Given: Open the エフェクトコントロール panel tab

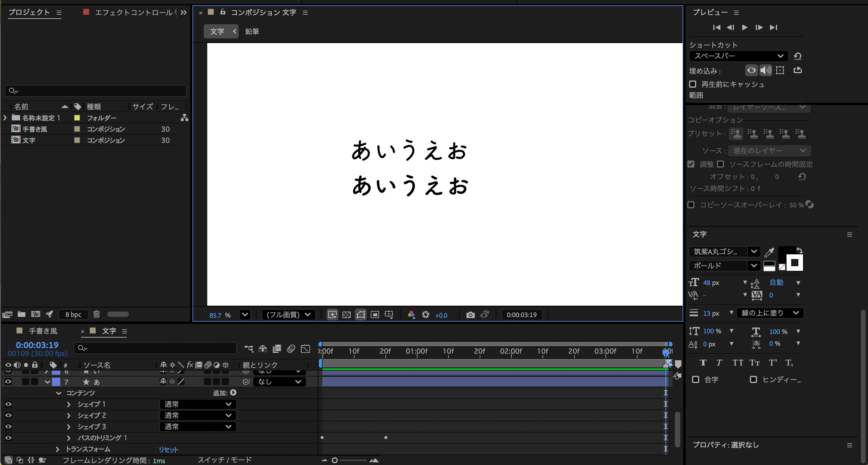Looking at the screenshot, I should (x=133, y=12).
